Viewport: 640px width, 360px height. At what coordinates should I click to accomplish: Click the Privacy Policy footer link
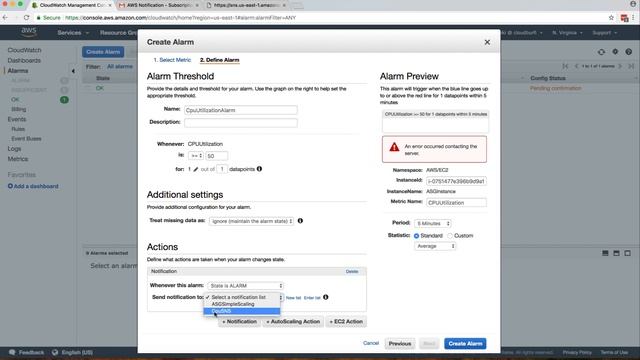577,352
